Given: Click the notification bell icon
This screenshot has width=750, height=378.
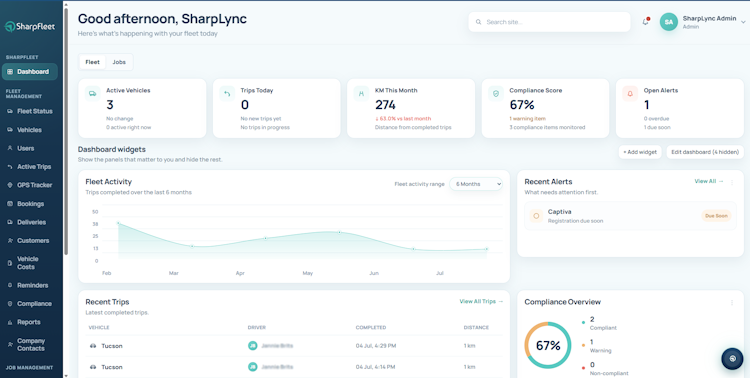Looking at the screenshot, I should click(x=645, y=22).
